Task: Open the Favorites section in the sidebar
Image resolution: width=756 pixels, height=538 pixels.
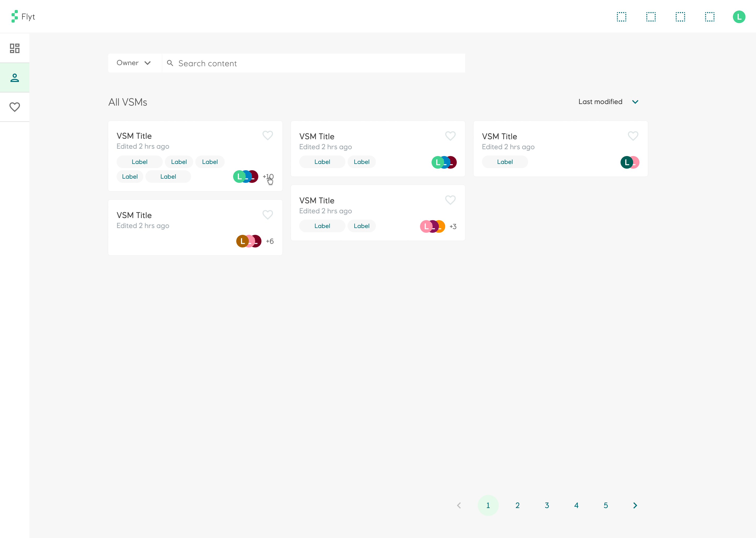Action: [x=14, y=107]
